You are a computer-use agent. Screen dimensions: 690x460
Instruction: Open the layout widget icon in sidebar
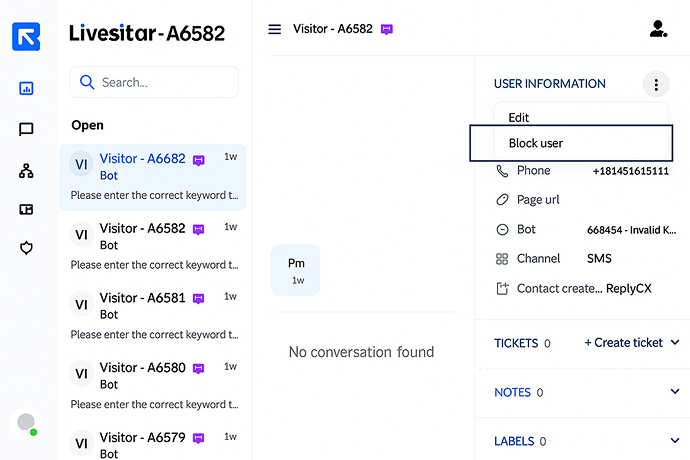[x=26, y=210]
